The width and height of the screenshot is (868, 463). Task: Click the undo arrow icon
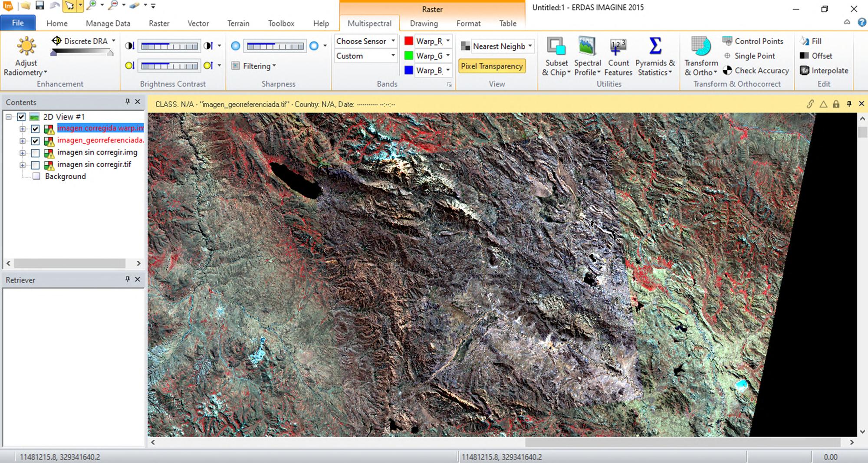point(54,6)
